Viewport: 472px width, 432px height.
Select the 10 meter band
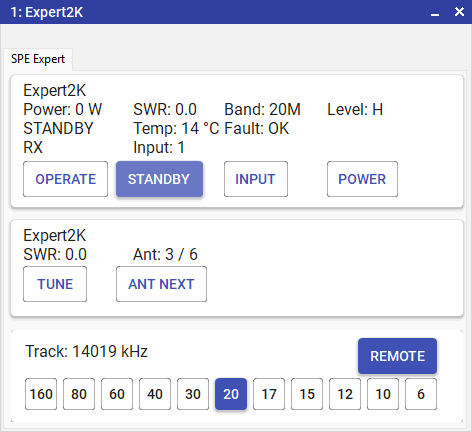pyautogui.click(x=383, y=394)
